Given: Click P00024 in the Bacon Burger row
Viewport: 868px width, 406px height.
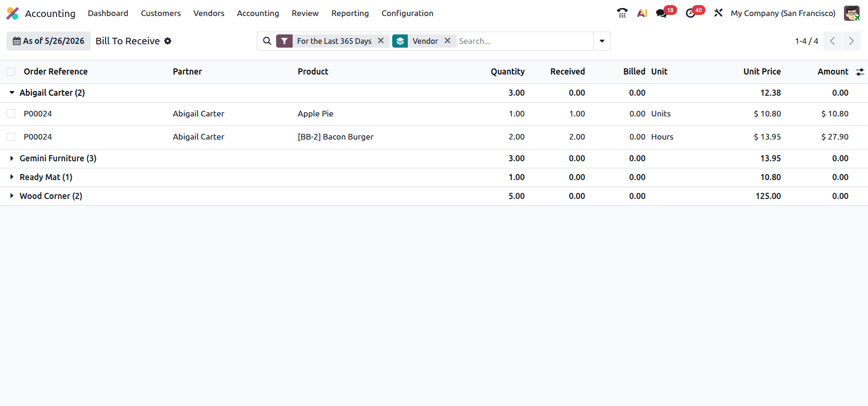Looking at the screenshot, I should point(38,137).
